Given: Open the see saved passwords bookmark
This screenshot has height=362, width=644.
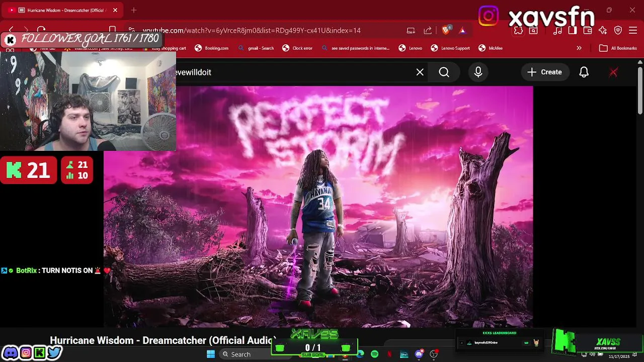Looking at the screenshot, I should tap(356, 48).
